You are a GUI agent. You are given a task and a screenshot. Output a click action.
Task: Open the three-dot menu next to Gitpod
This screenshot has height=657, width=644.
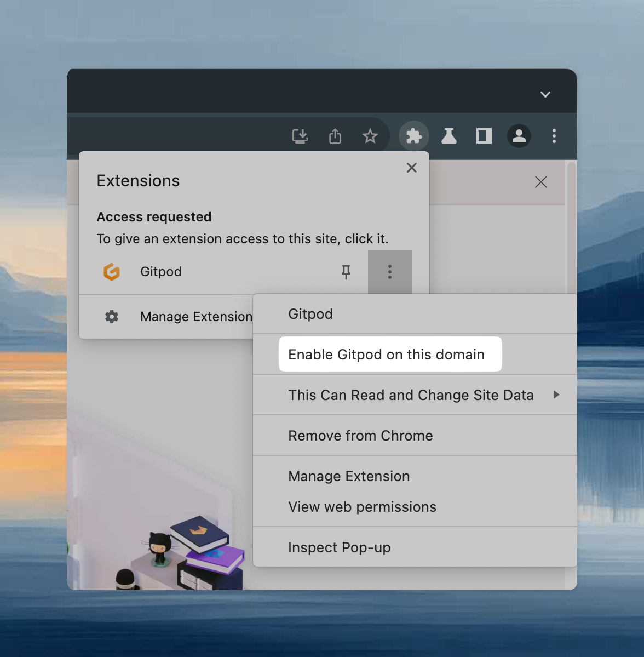coord(389,271)
